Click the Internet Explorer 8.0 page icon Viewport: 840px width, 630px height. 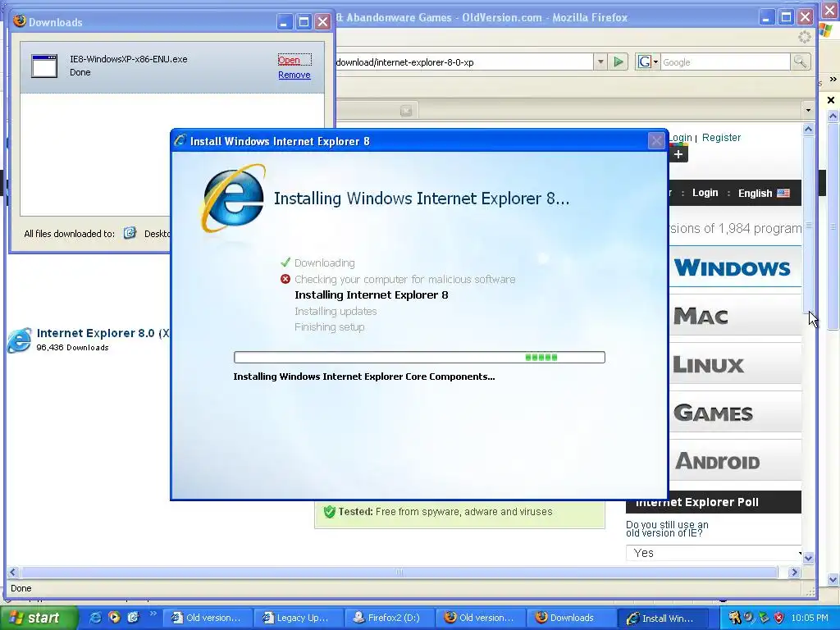[x=20, y=340]
